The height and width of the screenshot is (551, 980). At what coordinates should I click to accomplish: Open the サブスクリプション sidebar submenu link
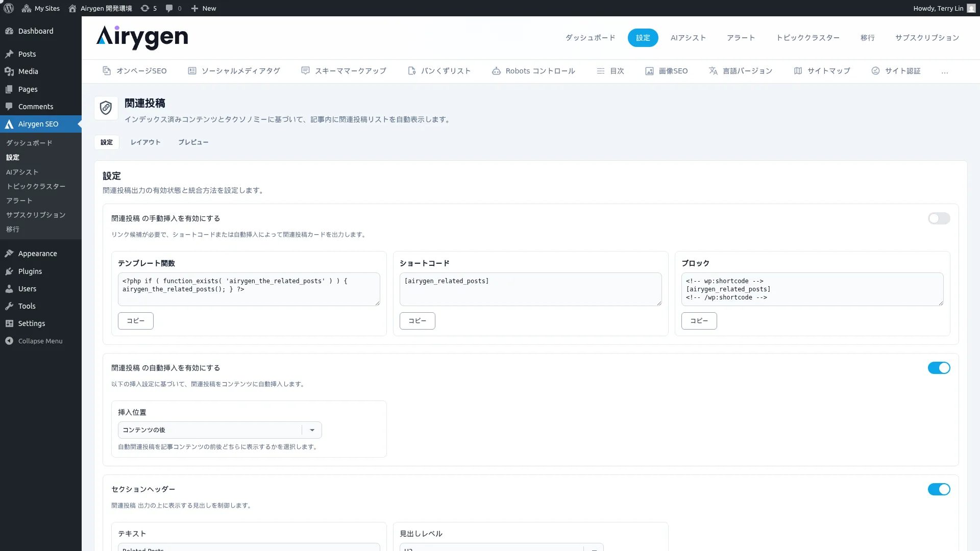click(36, 215)
